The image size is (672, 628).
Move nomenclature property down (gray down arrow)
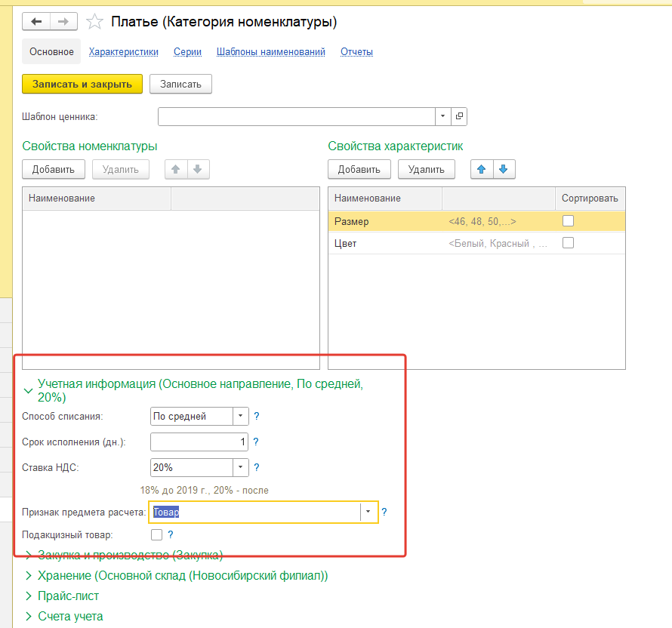pos(198,169)
